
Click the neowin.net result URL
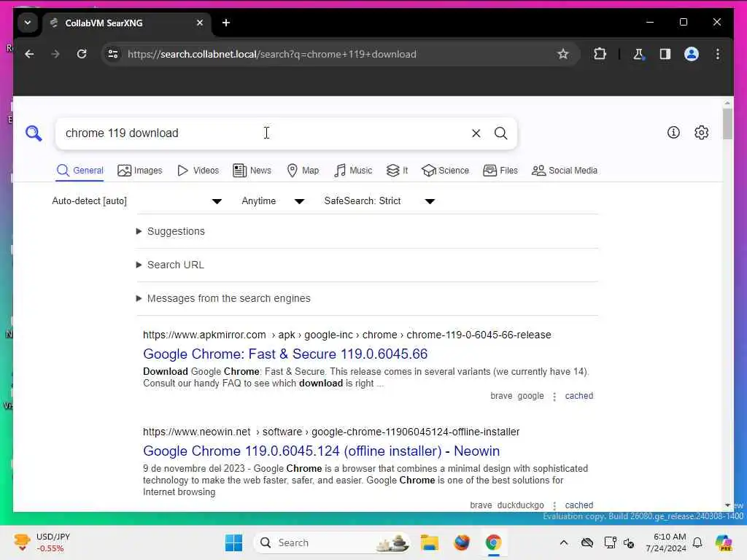click(331, 432)
